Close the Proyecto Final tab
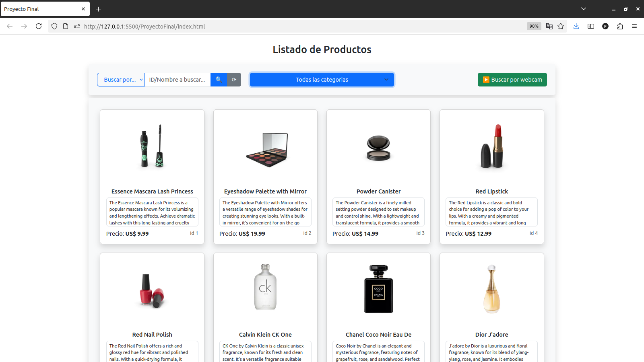This screenshot has height=362, width=644. pyautogui.click(x=83, y=9)
